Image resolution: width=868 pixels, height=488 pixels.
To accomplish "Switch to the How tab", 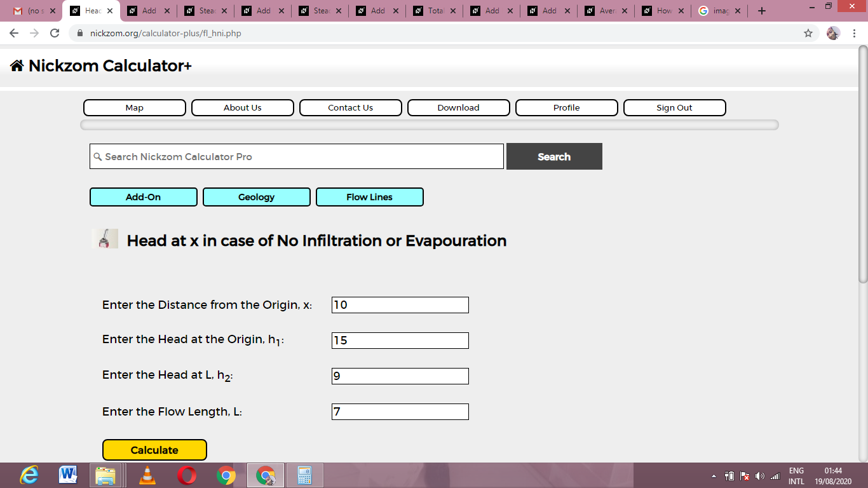I will click(x=662, y=11).
